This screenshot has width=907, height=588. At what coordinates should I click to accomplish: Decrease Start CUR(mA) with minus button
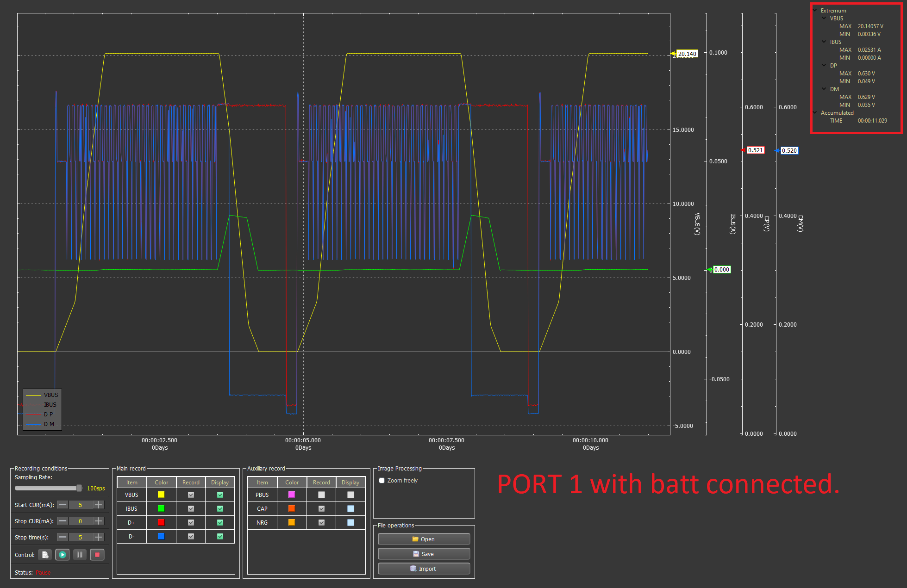click(63, 505)
